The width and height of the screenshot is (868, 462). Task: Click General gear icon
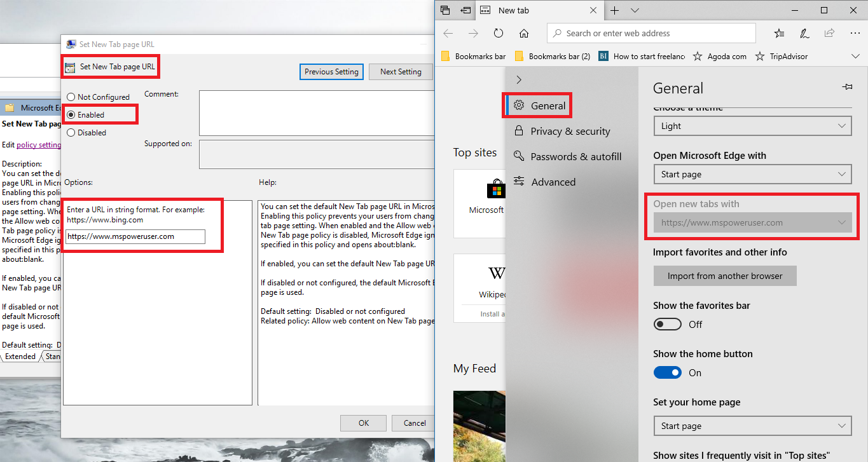[x=519, y=105]
